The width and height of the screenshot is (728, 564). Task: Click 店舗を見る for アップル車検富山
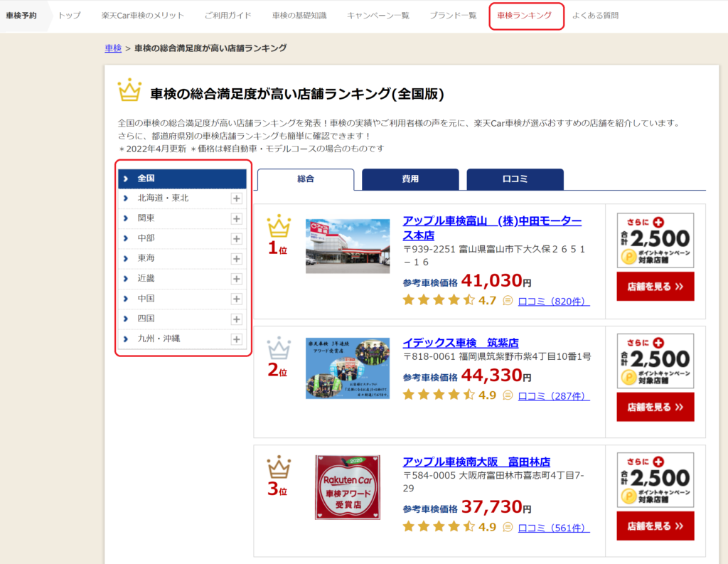(655, 287)
